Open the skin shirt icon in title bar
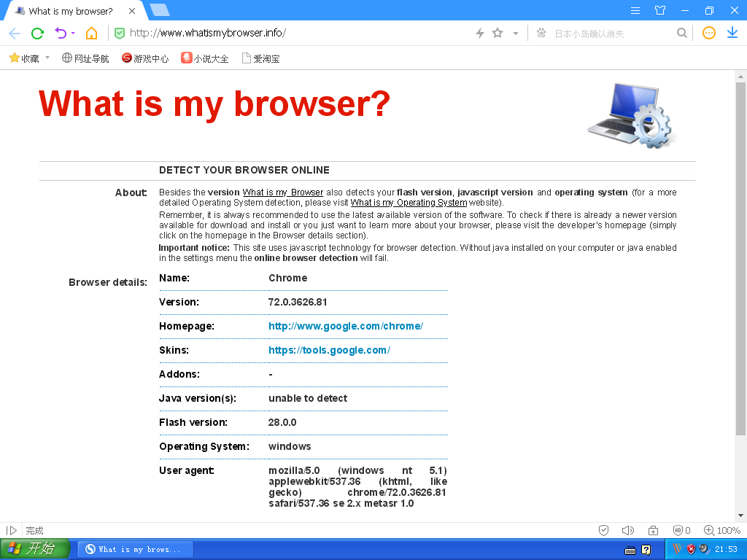747x560 pixels. [x=660, y=10]
